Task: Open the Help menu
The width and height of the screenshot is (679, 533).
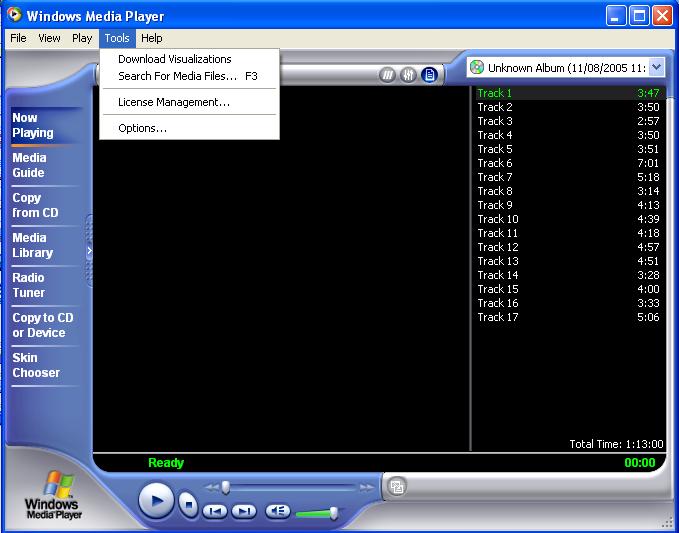Action: [152, 38]
